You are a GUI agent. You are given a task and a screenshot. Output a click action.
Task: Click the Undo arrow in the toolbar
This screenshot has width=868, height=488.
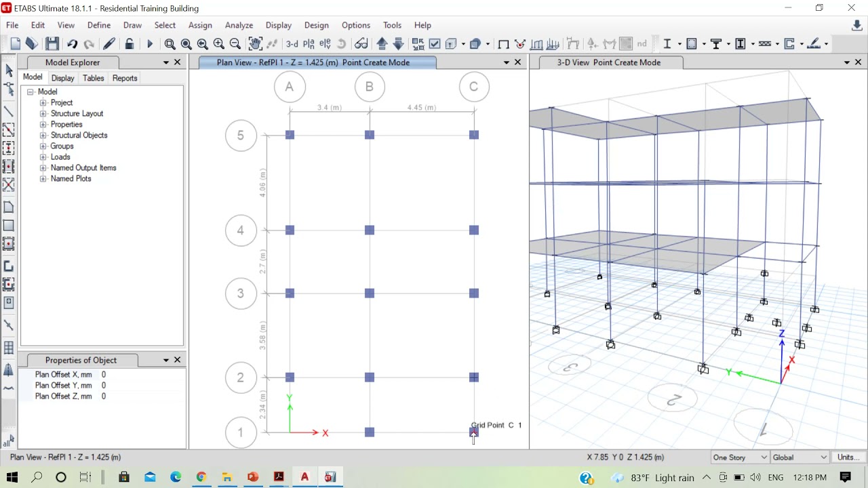pos(72,44)
